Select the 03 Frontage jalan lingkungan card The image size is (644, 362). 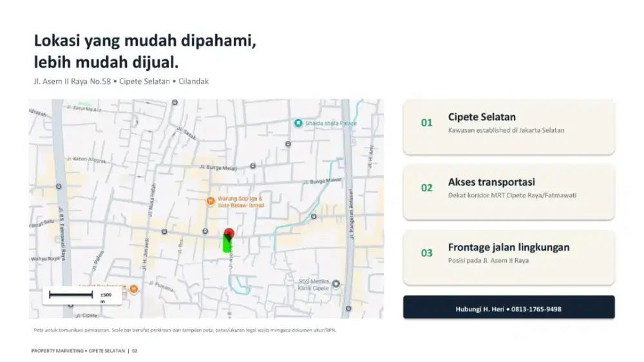pyautogui.click(x=509, y=258)
